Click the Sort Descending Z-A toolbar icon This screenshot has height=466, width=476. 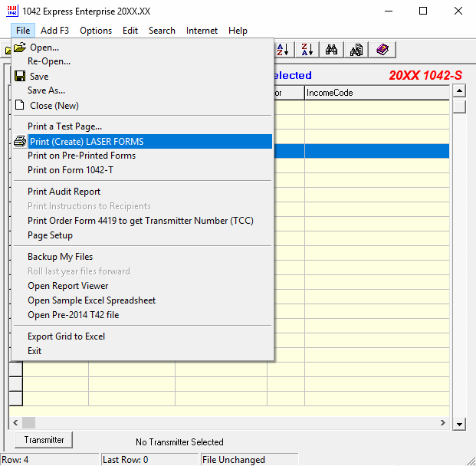pos(306,50)
